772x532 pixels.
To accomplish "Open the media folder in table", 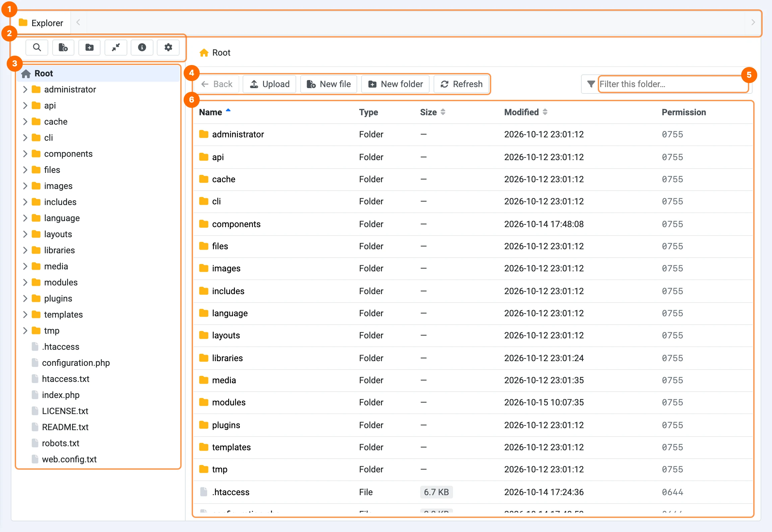I will (224, 380).
